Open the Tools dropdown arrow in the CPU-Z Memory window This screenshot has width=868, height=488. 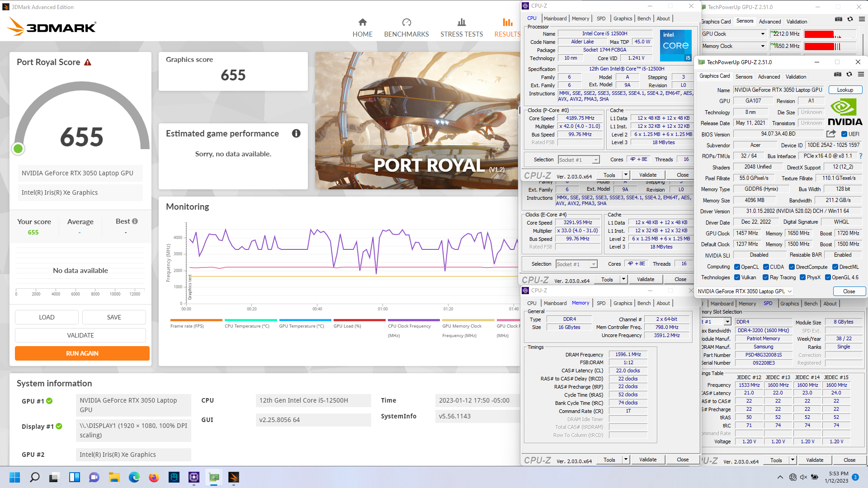click(x=626, y=460)
